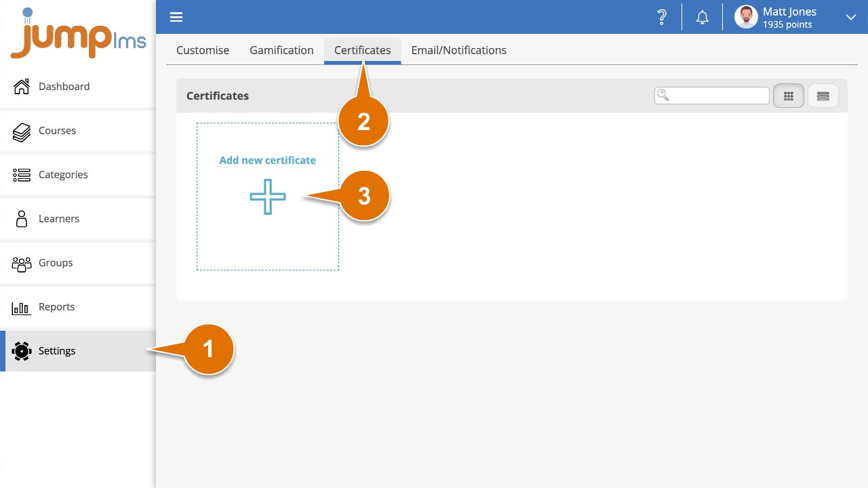Click the help question mark icon

(662, 17)
